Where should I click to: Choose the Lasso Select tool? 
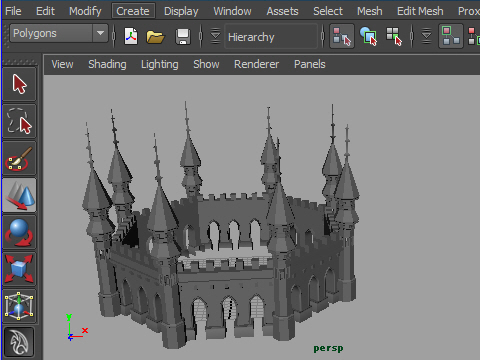[x=19, y=121]
